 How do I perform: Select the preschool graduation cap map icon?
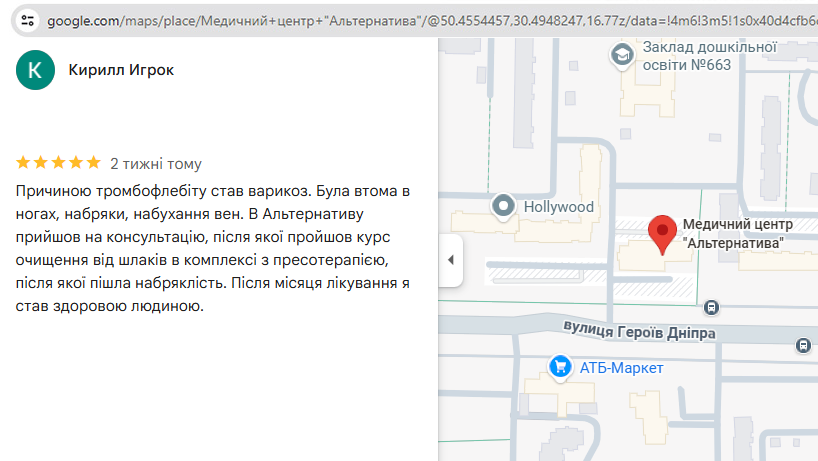pyautogui.click(x=621, y=56)
